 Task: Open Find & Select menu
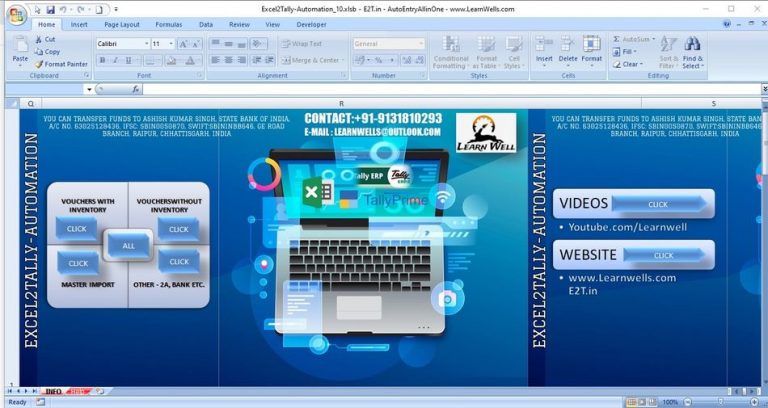692,53
